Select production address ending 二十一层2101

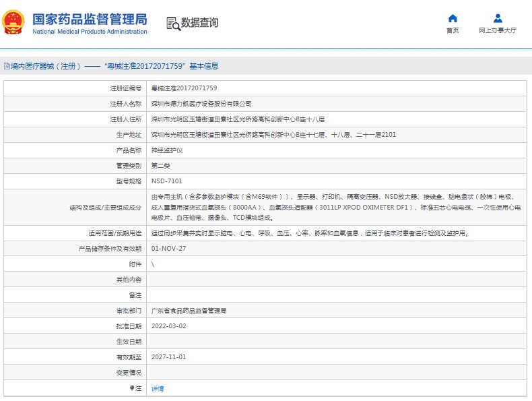[273, 135]
